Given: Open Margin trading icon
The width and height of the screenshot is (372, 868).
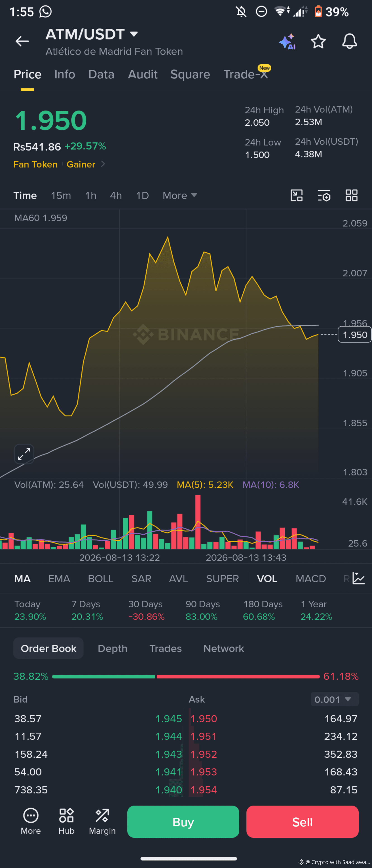Looking at the screenshot, I should point(102,821).
